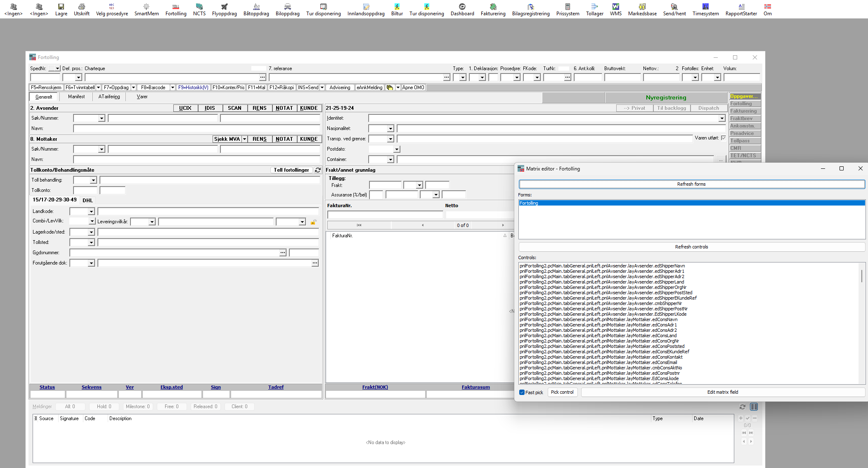Image resolution: width=868 pixels, height=468 pixels.
Task: Open Flyoppdrag airplane icon
Action: pos(224,7)
